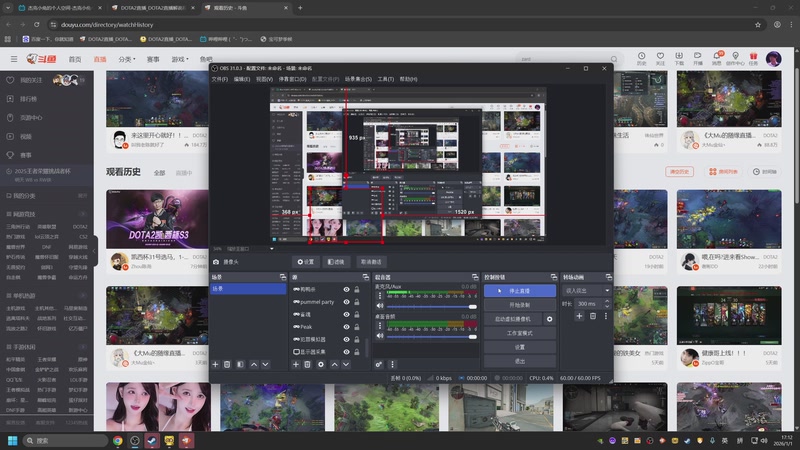
Task: Toggle visibility of the Peak source
Action: tap(346, 327)
